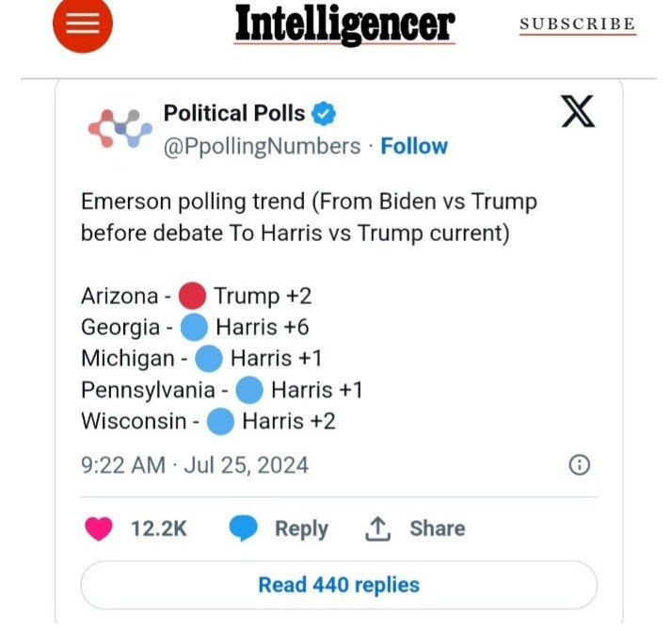Click the Emerson polling trend tweet text

309,217
